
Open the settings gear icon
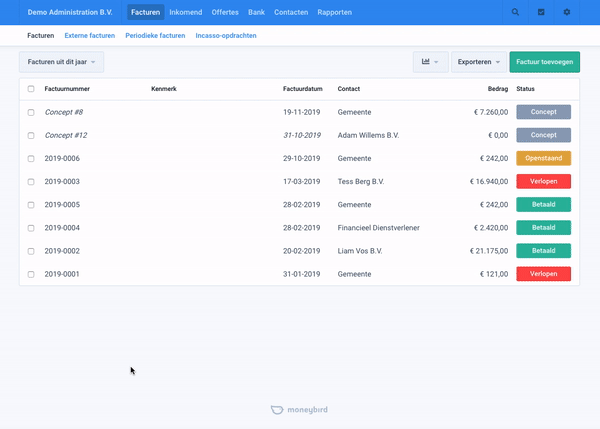point(567,12)
